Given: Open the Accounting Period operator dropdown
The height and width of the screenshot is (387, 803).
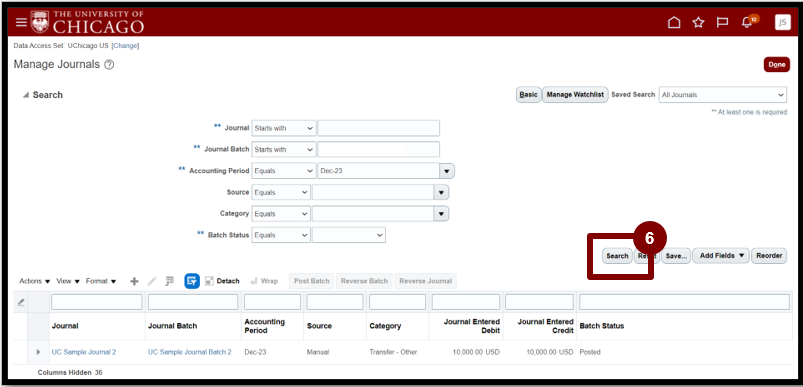Looking at the screenshot, I should 284,171.
